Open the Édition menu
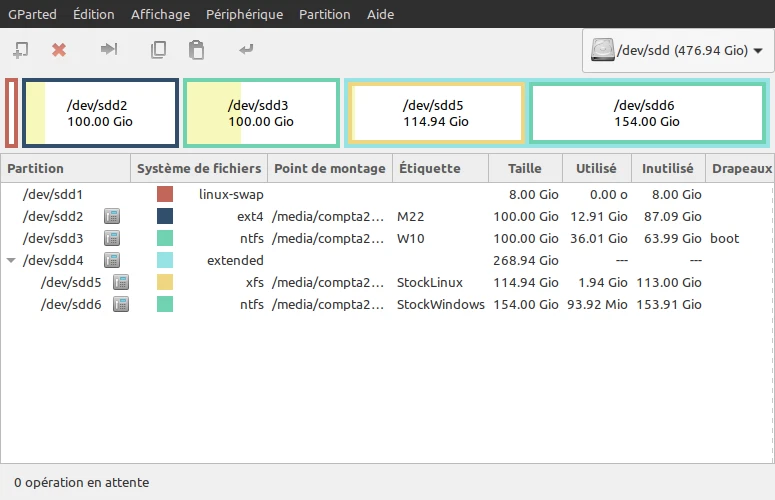 tap(93, 14)
